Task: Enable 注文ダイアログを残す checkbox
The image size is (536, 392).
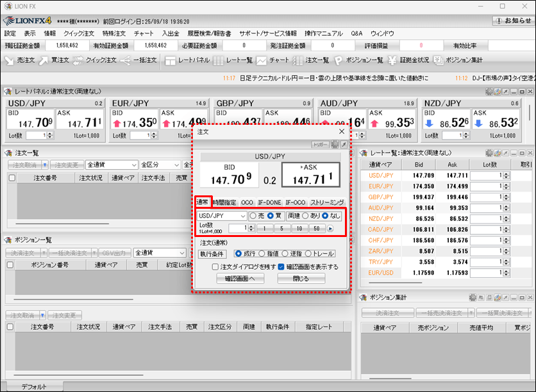Action: coord(216,266)
